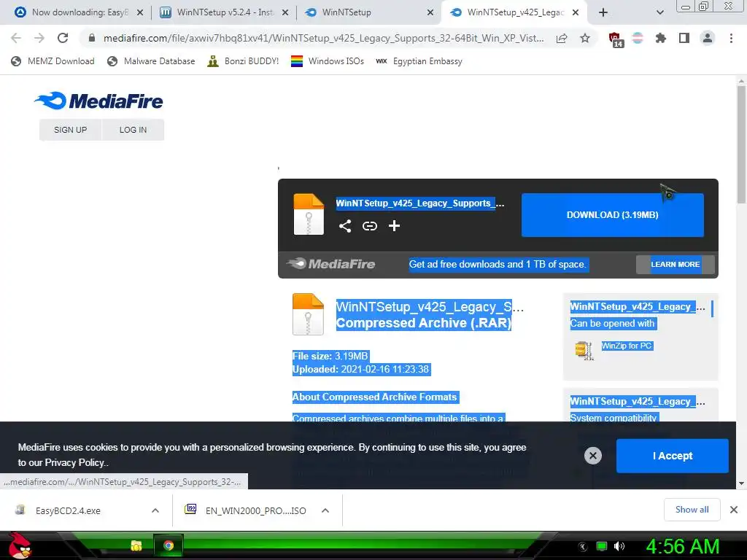747x560 pixels.
Task: Click the WinZip for PC link
Action: (x=627, y=346)
